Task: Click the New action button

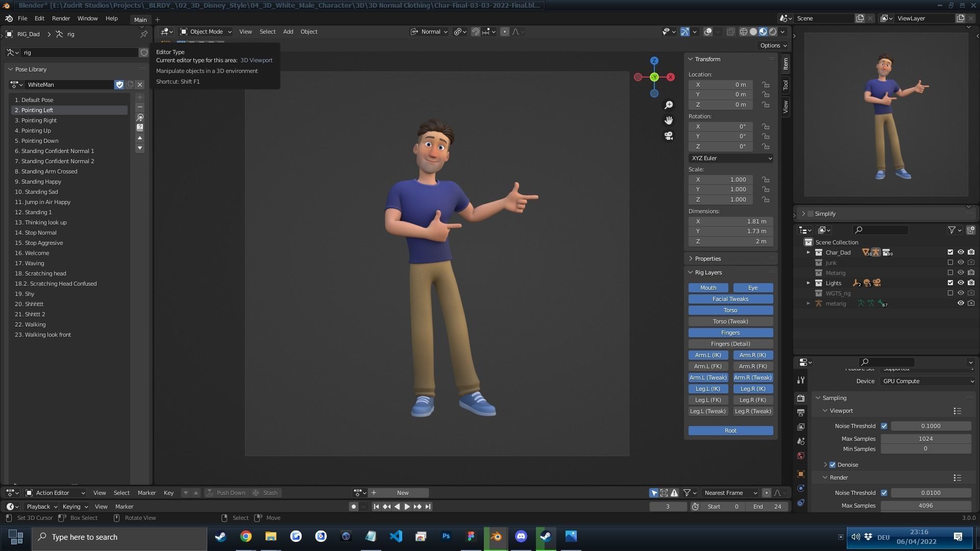Action: [x=403, y=493]
